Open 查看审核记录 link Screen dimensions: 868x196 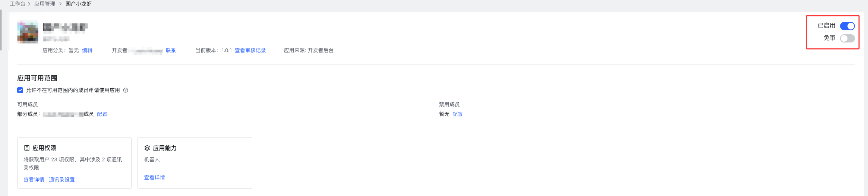250,50
